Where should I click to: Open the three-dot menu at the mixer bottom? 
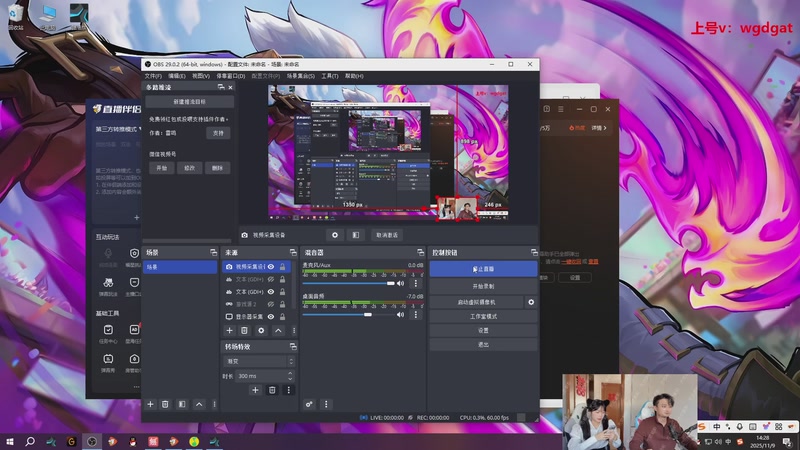[x=326, y=404]
